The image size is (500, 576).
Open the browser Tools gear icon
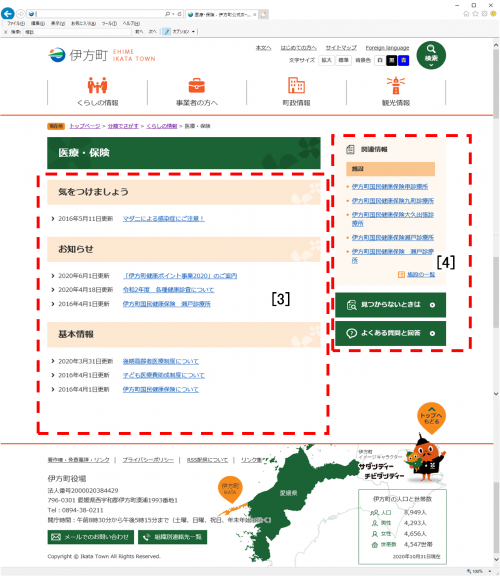pyautogui.click(x=484, y=14)
